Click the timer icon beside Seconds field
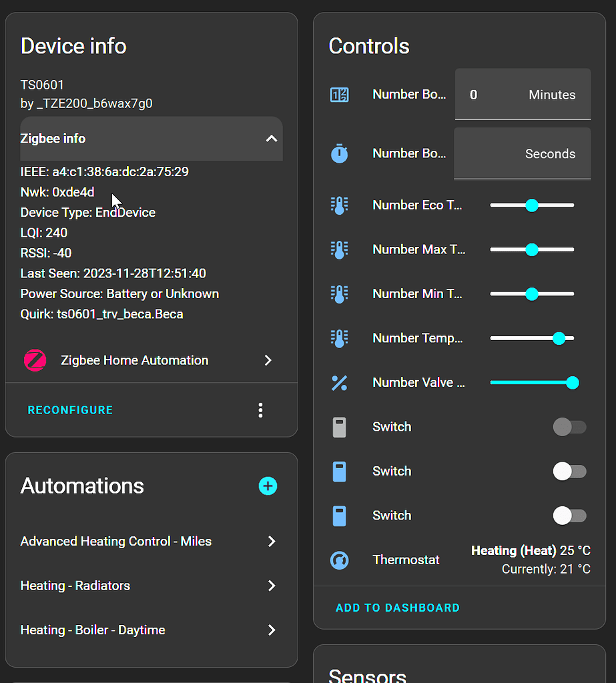Screen dimensions: 616x683 point(339,154)
